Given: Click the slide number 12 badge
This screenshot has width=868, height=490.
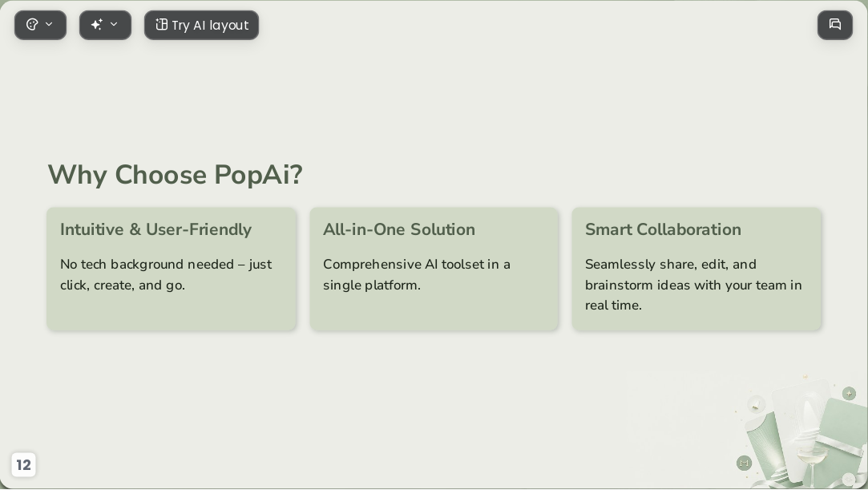Looking at the screenshot, I should 23,464.
